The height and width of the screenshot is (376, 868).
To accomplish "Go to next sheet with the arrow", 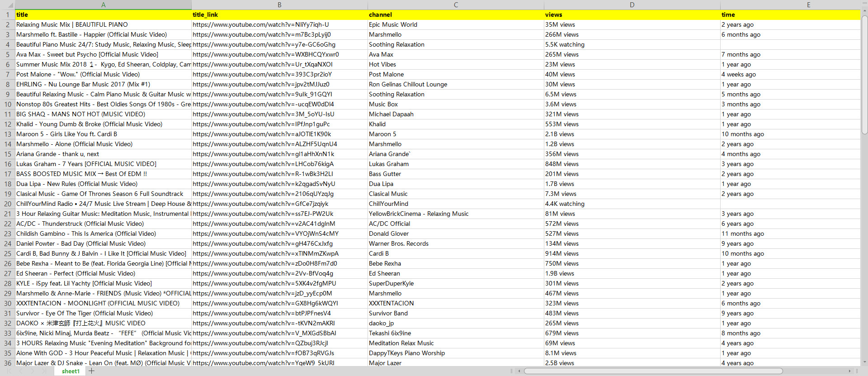I will 33,371.
